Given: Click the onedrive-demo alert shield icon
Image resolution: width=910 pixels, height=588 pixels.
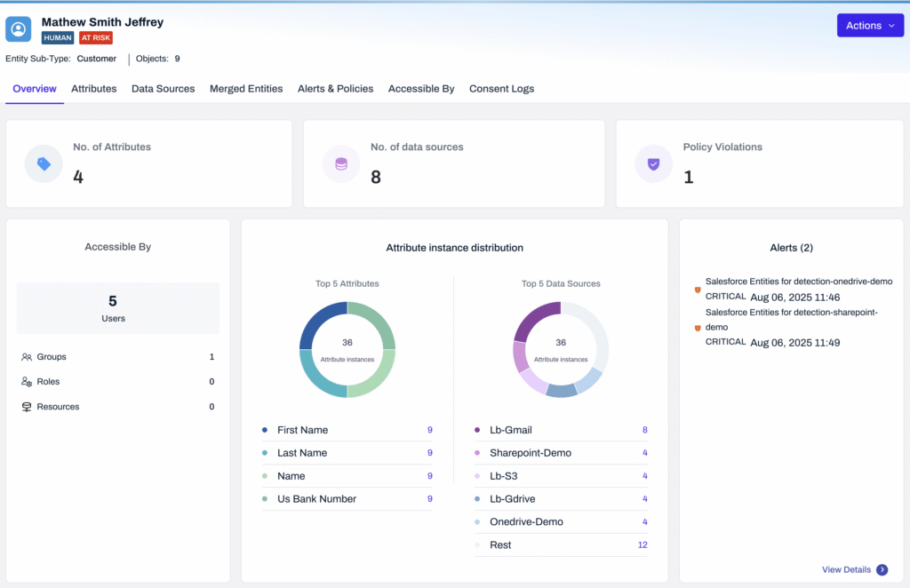Looking at the screenshot, I should click(x=698, y=290).
